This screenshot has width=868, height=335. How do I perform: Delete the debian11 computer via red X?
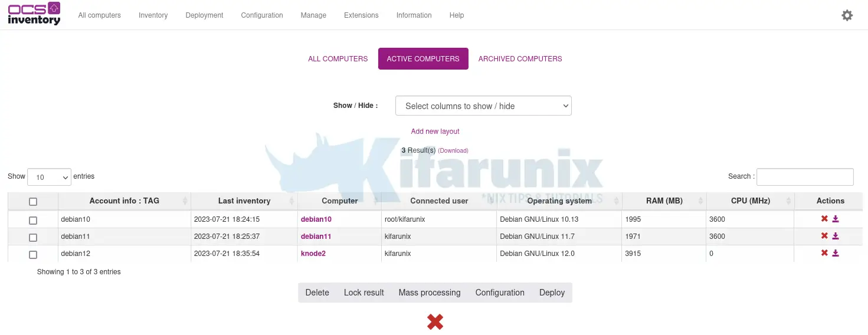click(x=824, y=236)
